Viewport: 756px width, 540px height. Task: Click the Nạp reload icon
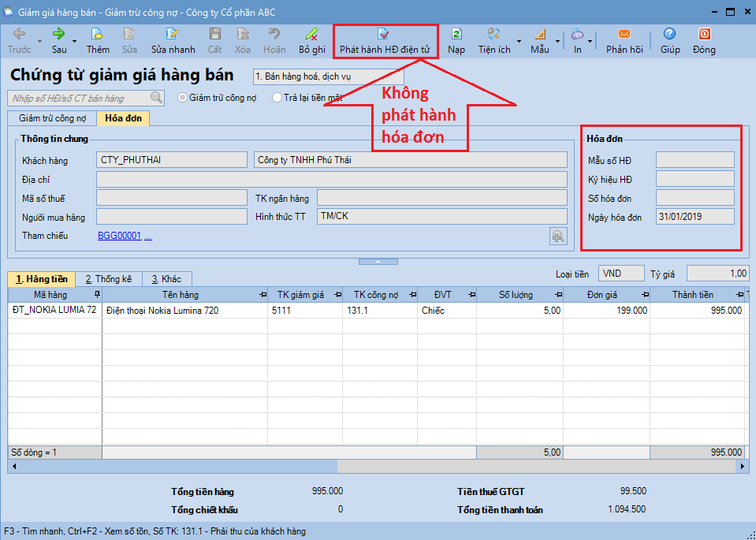pos(456,34)
